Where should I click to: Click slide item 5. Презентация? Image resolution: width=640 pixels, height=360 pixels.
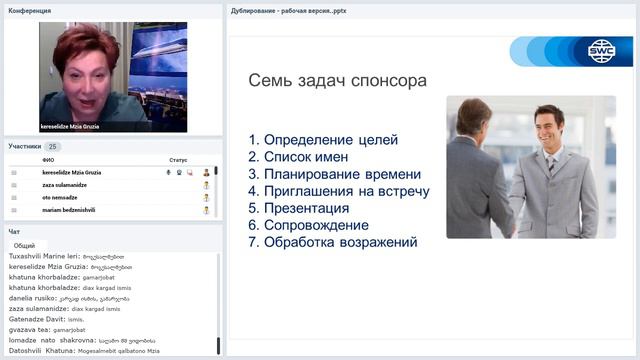299,208
